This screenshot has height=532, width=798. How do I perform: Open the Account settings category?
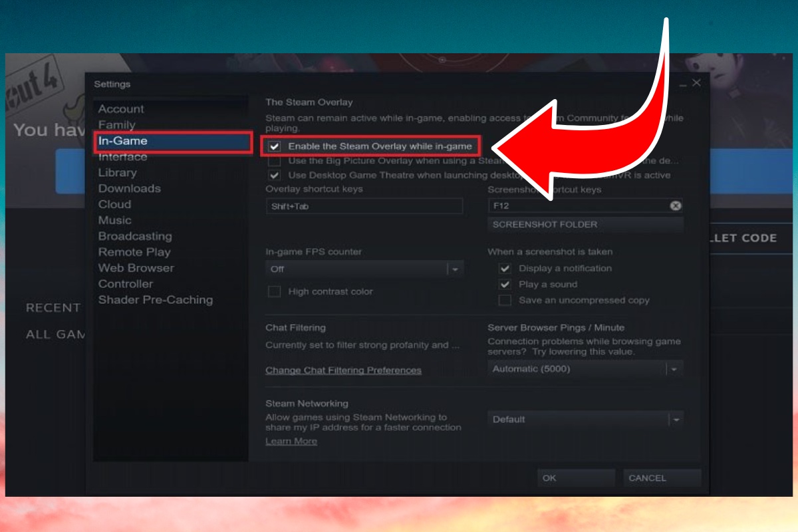tap(121, 109)
